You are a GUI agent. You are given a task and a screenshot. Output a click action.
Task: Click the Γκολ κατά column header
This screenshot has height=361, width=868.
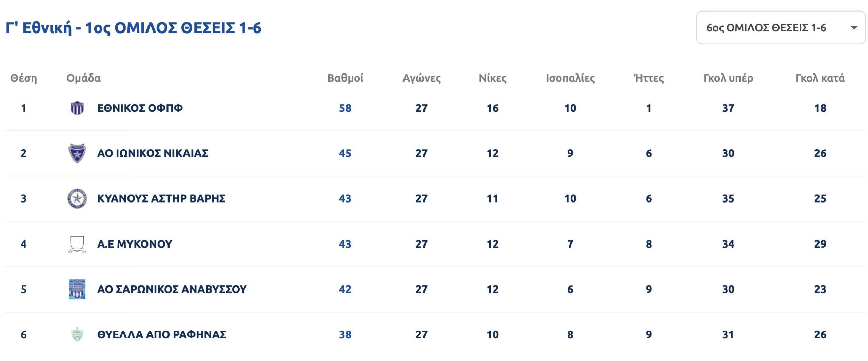pos(820,78)
